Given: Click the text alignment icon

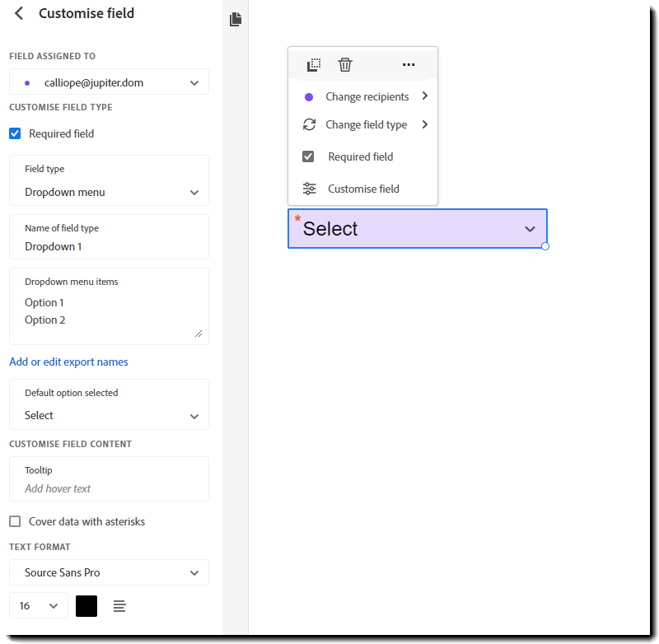Looking at the screenshot, I should [119, 606].
